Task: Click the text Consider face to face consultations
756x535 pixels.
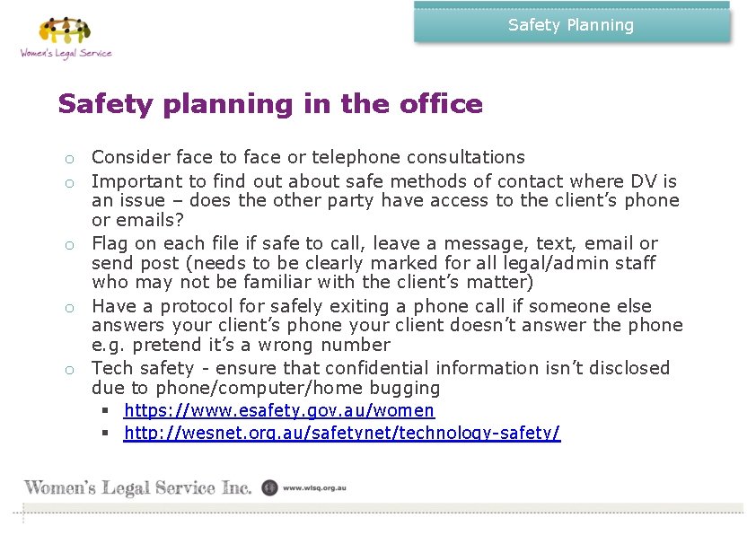Action: 308,158
